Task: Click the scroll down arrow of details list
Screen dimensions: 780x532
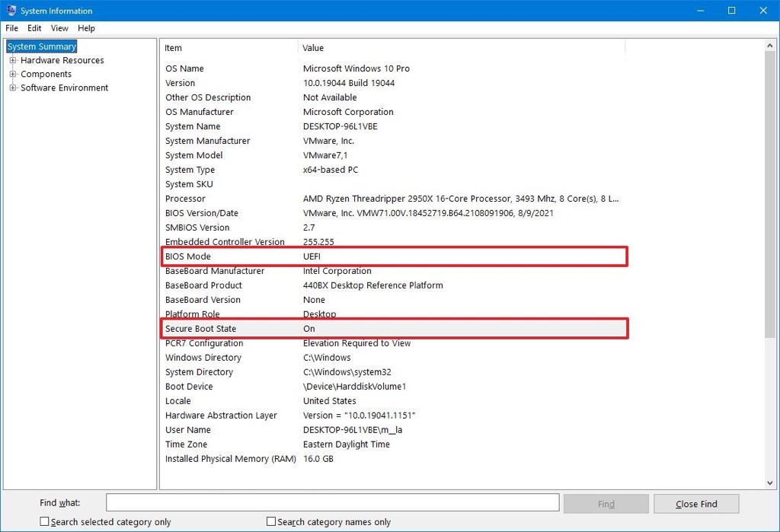Action: (x=769, y=483)
